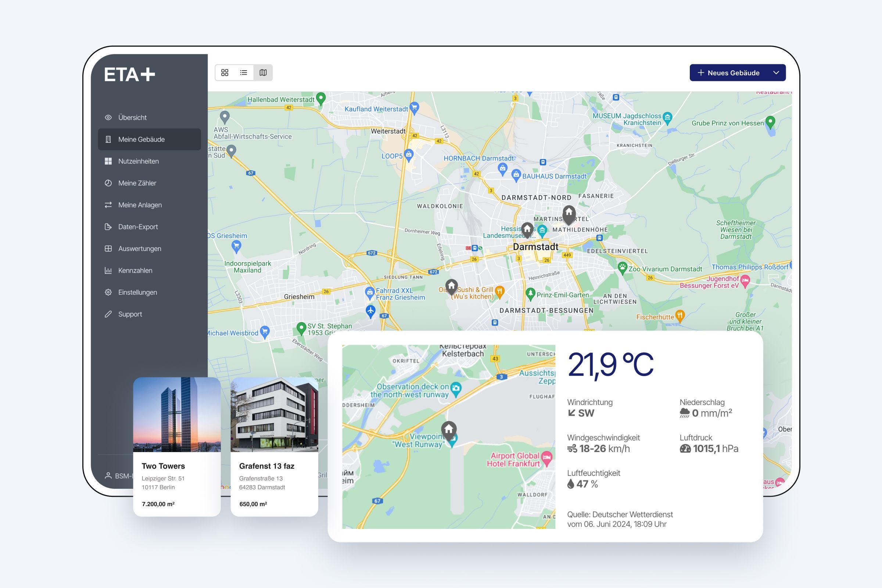
Task: Open Kennzahlen page
Action: coord(149,270)
